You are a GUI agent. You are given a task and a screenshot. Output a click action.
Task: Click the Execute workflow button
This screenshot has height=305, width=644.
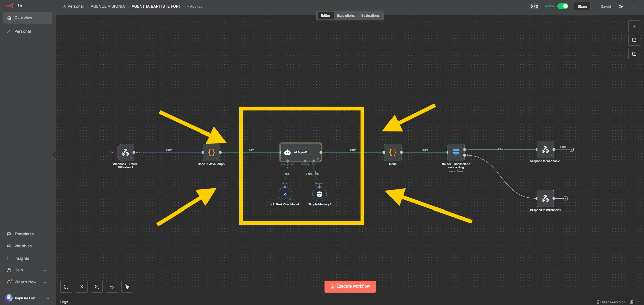[x=350, y=287]
